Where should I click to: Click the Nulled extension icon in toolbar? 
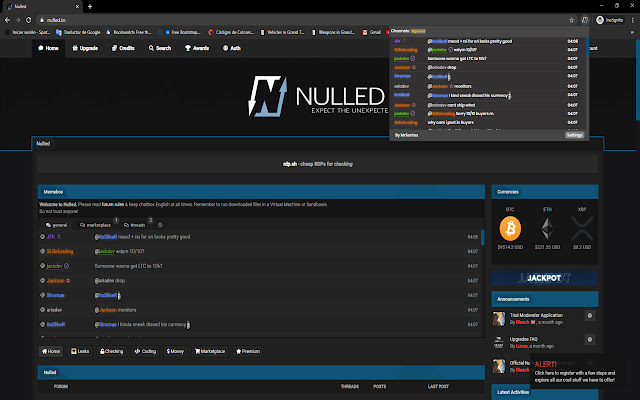point(585,20)
